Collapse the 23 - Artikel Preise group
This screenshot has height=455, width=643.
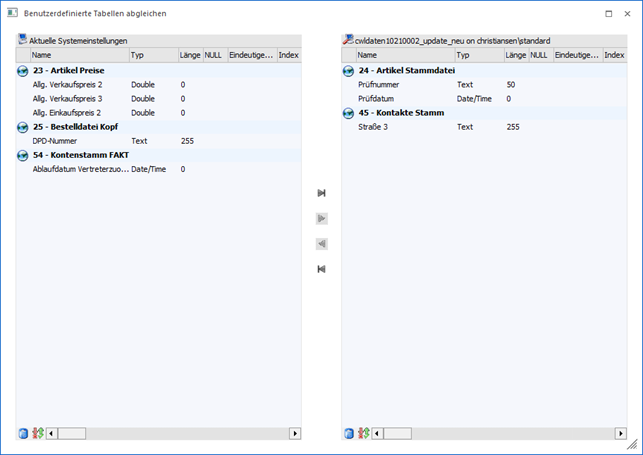click(x=23, y=71)
